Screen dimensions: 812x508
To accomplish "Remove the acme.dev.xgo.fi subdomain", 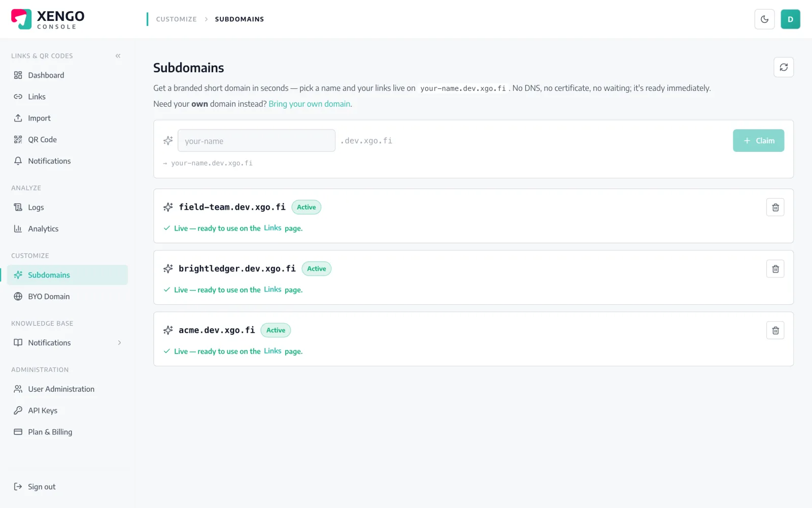I will 775,330.
